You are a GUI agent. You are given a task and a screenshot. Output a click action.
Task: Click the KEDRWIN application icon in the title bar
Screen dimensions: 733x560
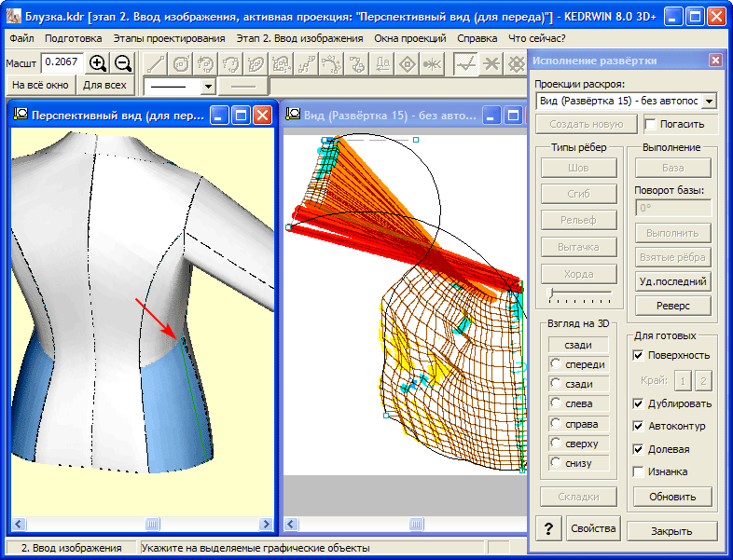[14, 18]
